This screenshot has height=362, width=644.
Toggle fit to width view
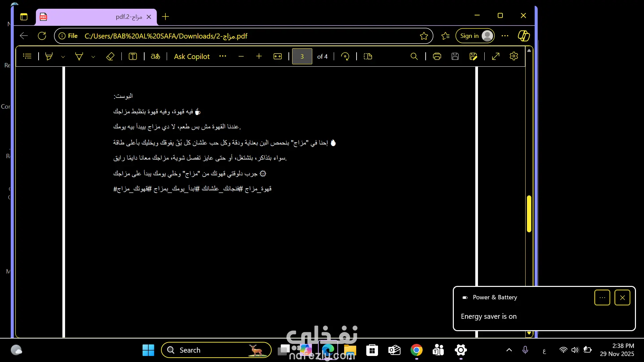coord(278,56)
